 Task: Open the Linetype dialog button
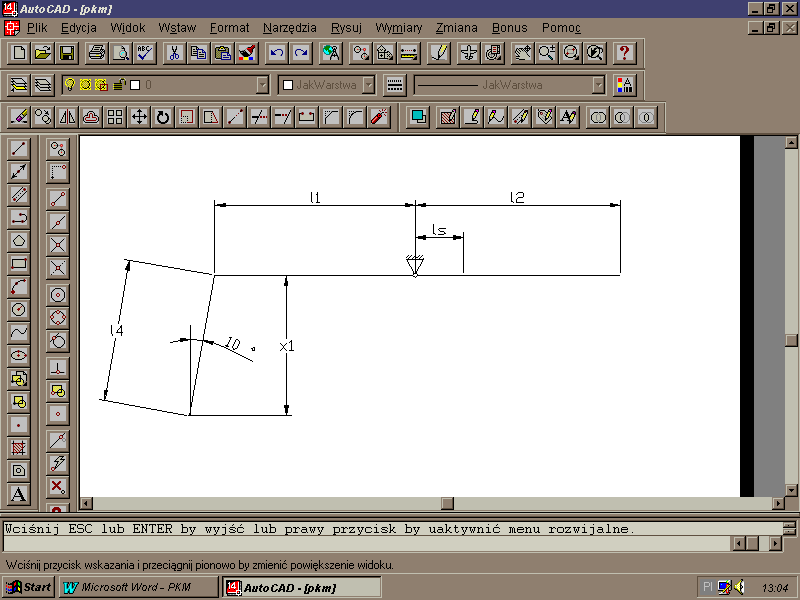pyautogui.click(x=395, y=85)
